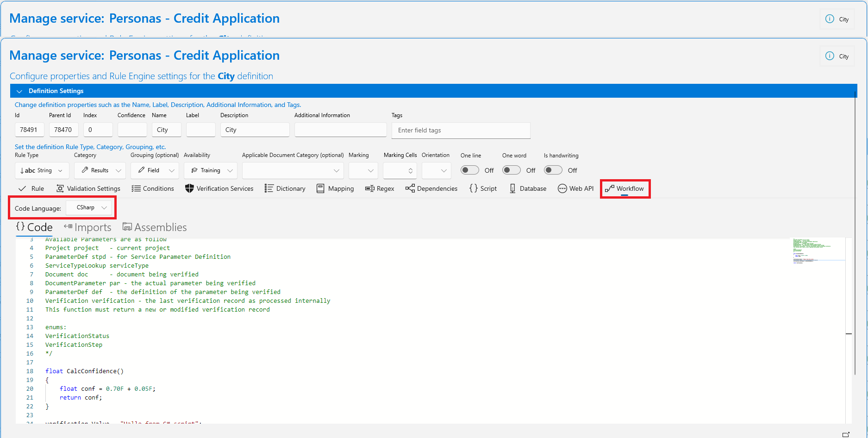The height and width of the screenshot is (438, 868).
Task: Switch to the Imports sub-tab
Action: pyautogui.click(x=87, y=227)
